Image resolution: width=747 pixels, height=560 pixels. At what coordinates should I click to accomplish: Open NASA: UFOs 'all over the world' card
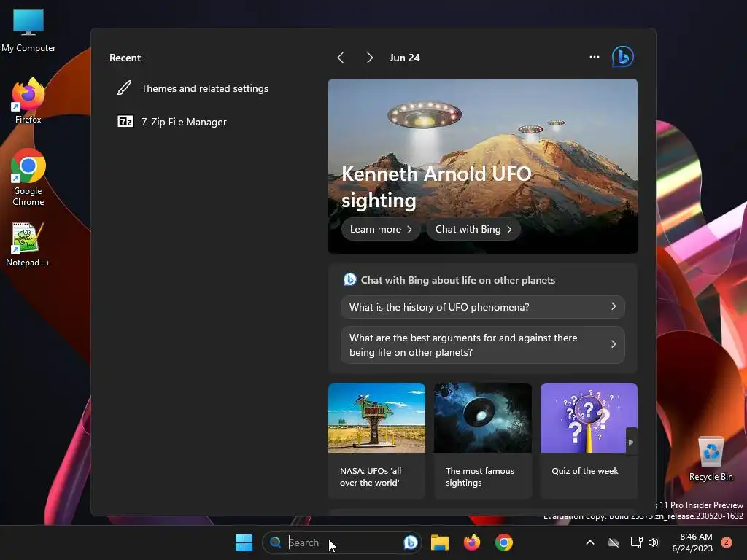tap(376, 440)
